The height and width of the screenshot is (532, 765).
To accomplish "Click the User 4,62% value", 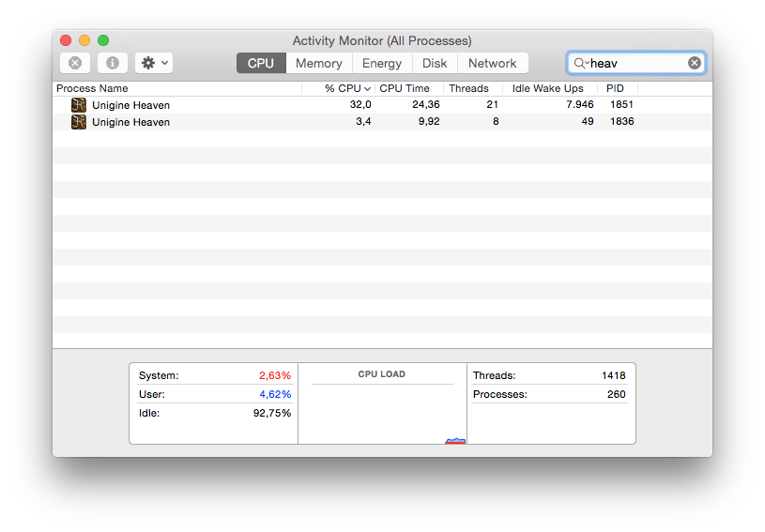I will (275, 394).
